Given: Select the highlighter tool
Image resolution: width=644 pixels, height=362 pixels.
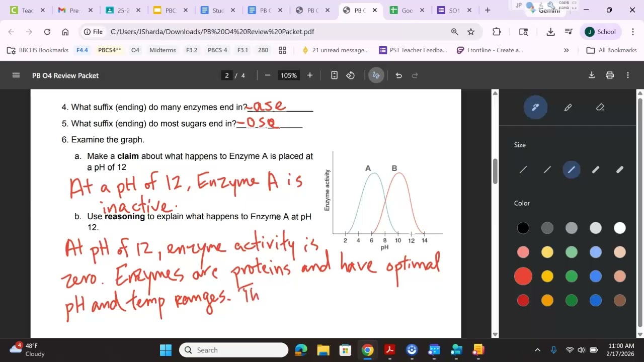Looking at the screenshot, I should pos(568,107).
